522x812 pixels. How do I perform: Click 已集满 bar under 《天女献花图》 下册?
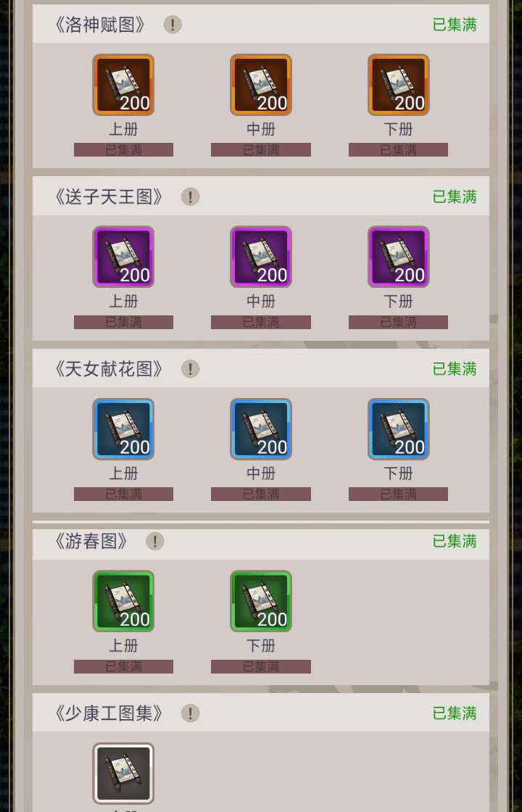398,494
